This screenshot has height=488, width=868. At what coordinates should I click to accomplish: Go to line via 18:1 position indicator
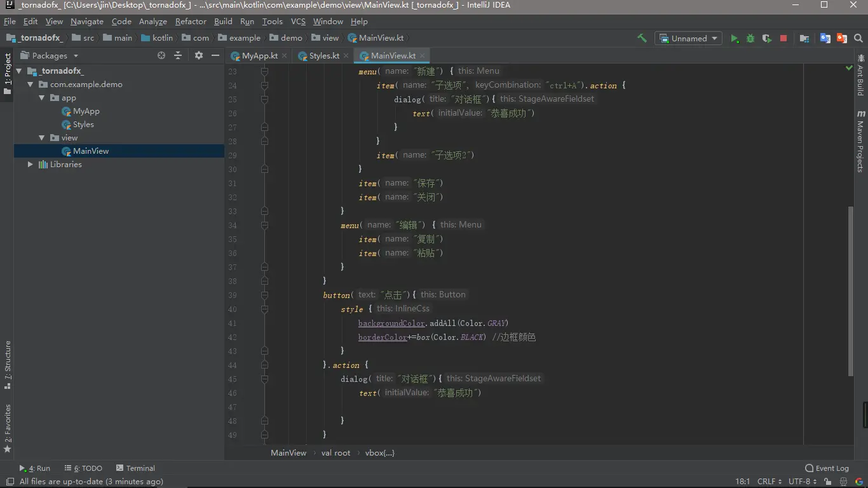(742, 482)
